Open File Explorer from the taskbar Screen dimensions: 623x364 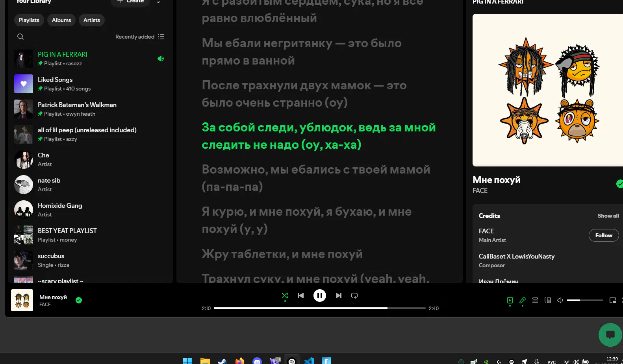click(x=205, y=361)
